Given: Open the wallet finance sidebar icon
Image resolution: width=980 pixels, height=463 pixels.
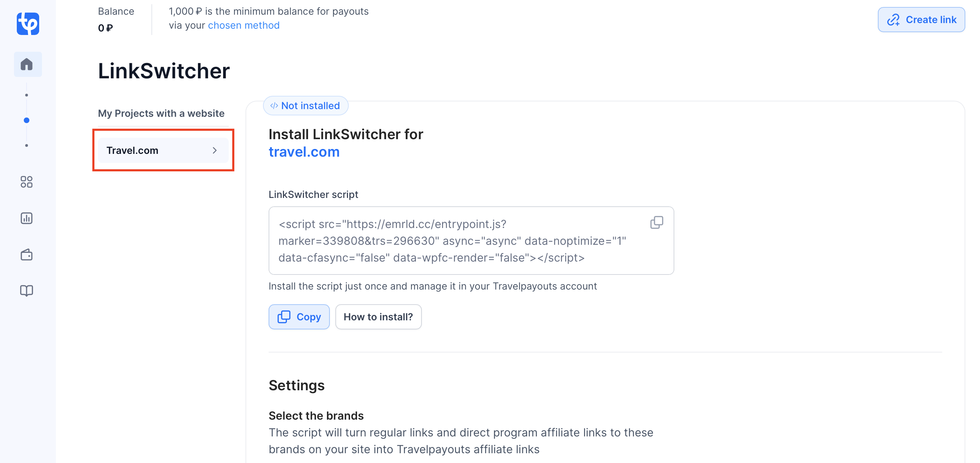Looking at the screenshot, I should click(27, 255).
